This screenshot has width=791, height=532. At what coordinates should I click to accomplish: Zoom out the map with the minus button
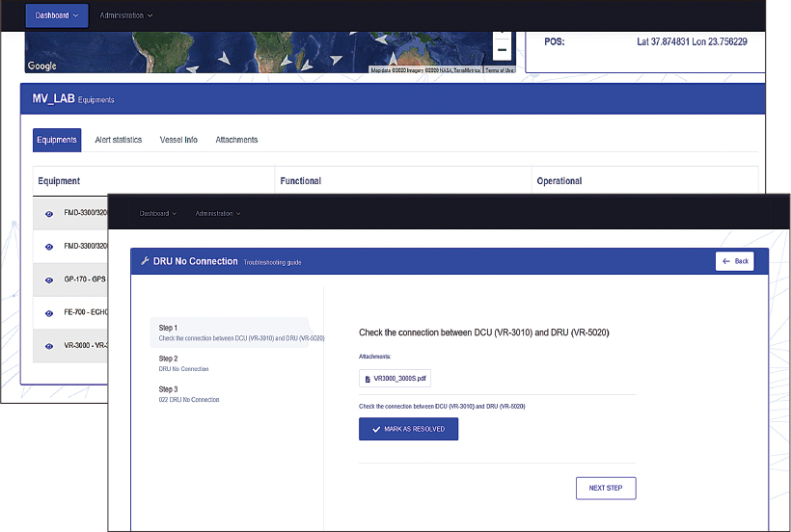click(502, 50)
